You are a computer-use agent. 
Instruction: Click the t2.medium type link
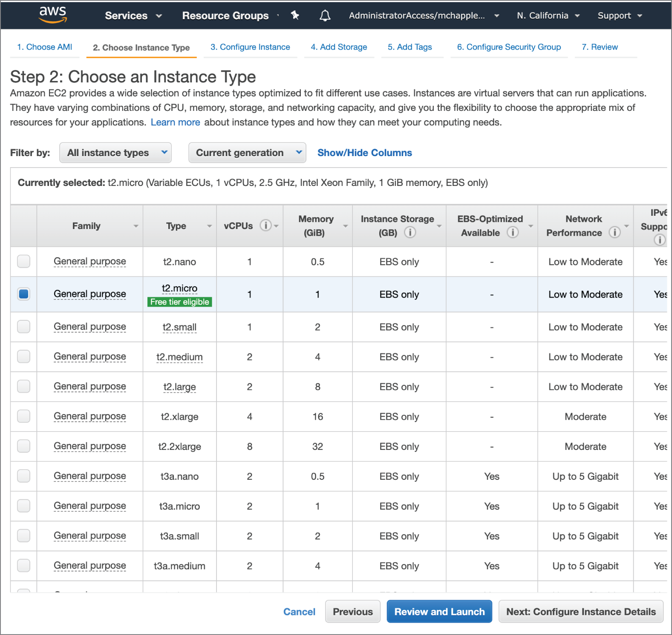tap(179, 357)
